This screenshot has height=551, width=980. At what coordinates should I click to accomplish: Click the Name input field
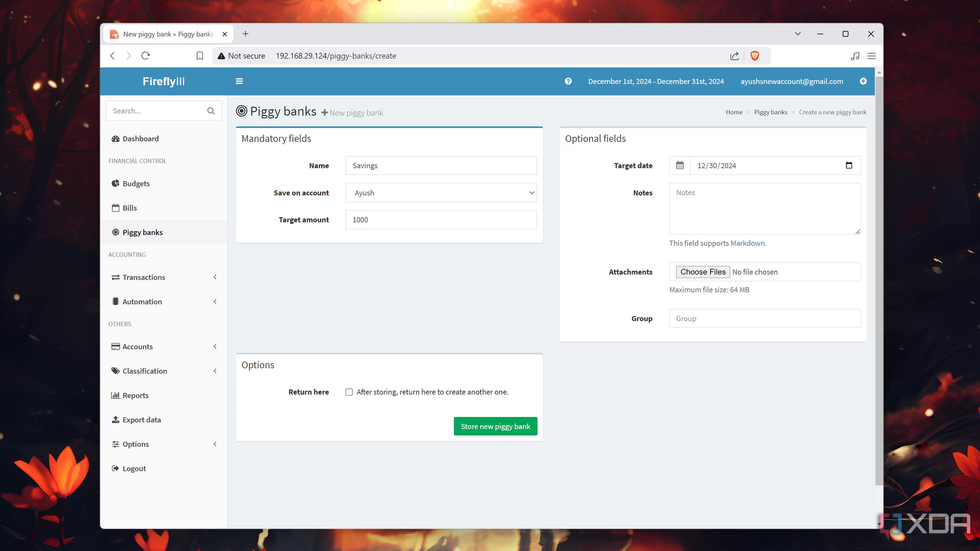click(441, 165)
